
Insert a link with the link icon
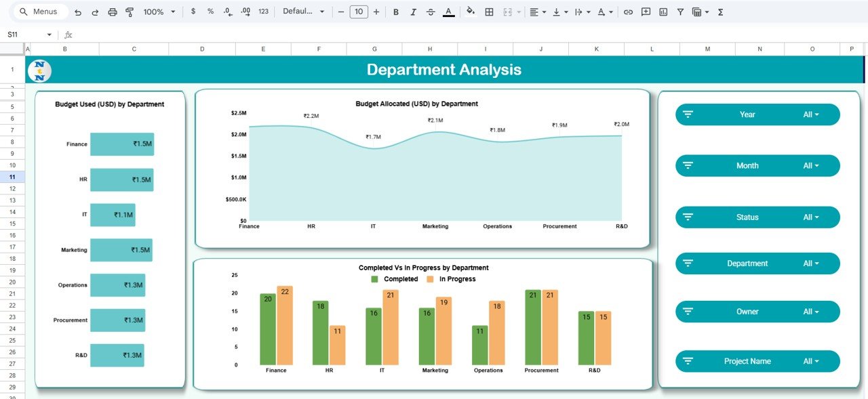click(628, 12)
